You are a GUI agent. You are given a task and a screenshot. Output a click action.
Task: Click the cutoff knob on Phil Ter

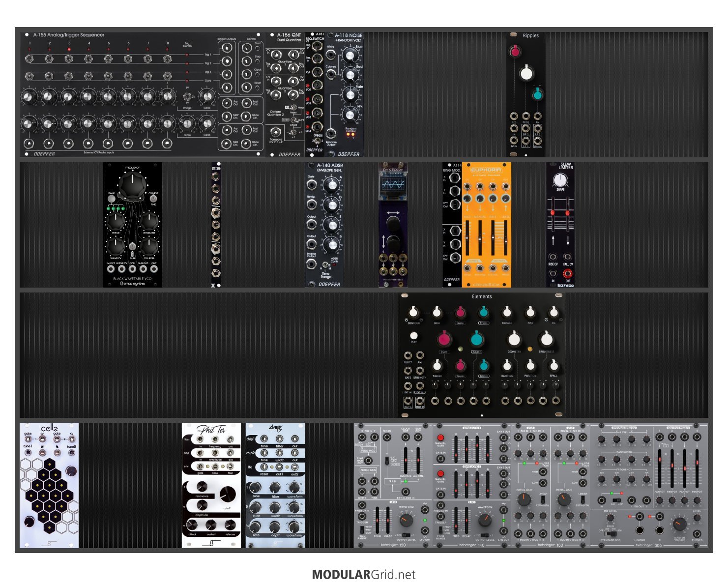pyautogui.click(x=228, y=494)
